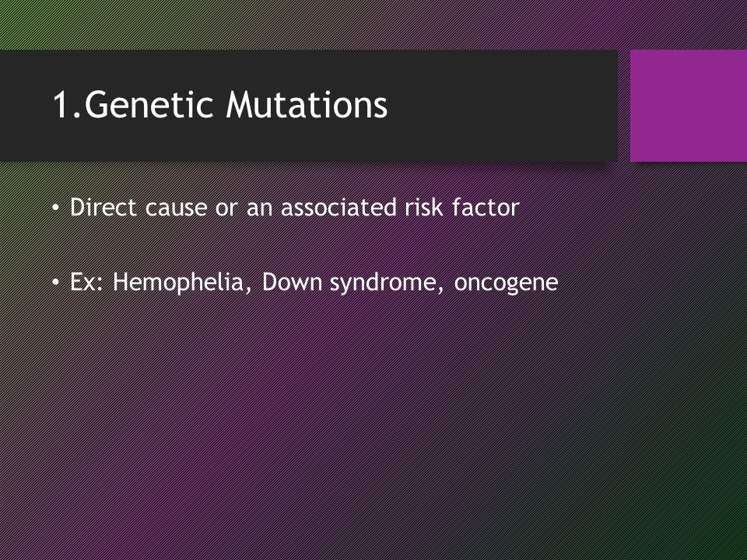Image resolution: width=747 pixels, height=560 pixels.
Task: Click the word 'factor' ending the first bullet
Action: click(486, 207)
